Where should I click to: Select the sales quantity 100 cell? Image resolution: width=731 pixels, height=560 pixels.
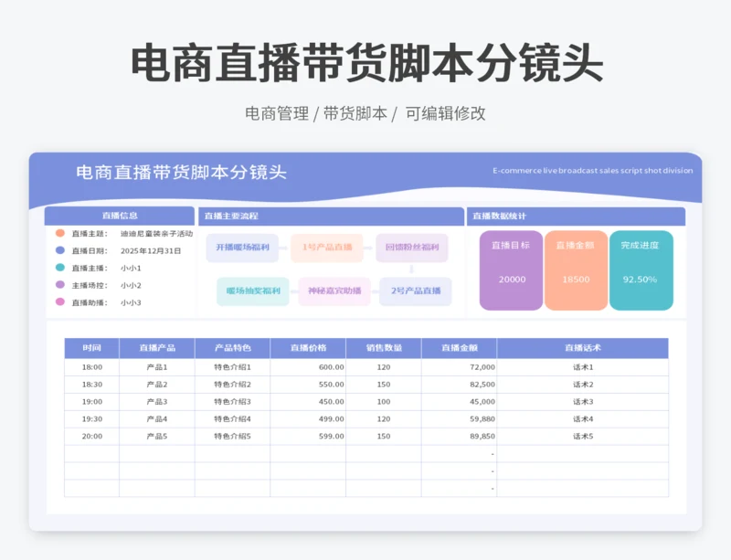384,402
